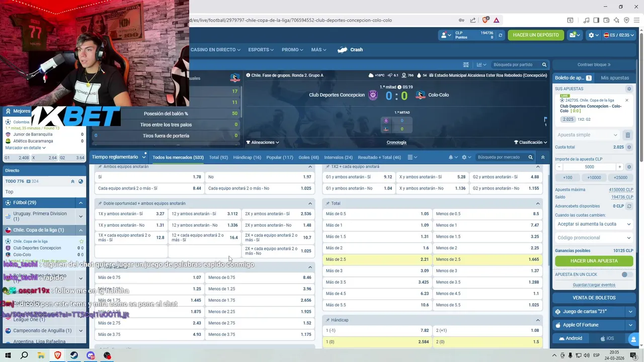Switch to the Popular (117) markets tab
The height and width of the screenshot is (362, 644).
pos(279,157)
